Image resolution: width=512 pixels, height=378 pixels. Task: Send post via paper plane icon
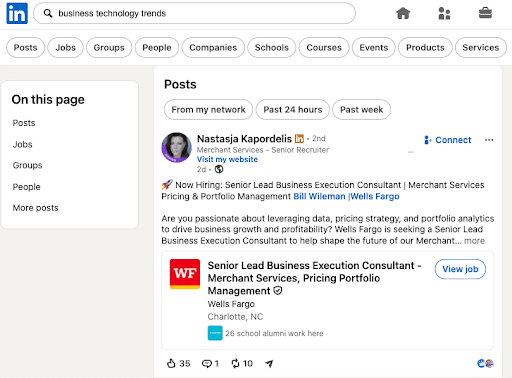269,363
